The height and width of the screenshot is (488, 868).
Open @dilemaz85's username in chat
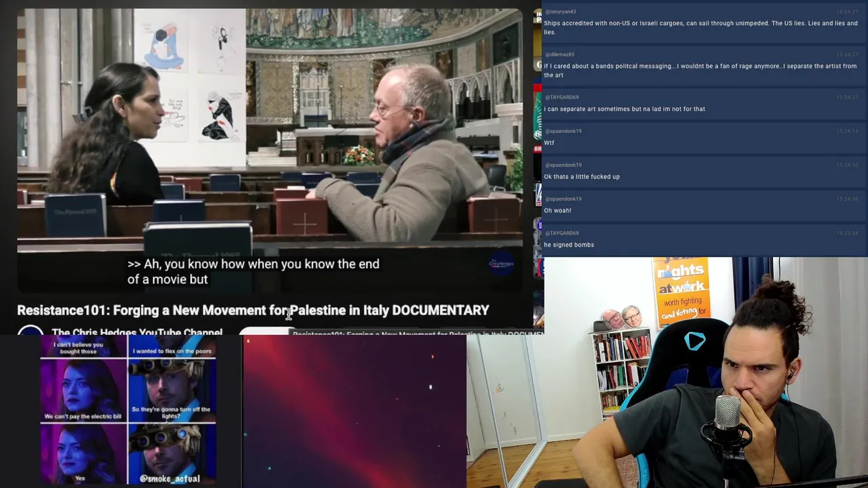tap(559, 54)
